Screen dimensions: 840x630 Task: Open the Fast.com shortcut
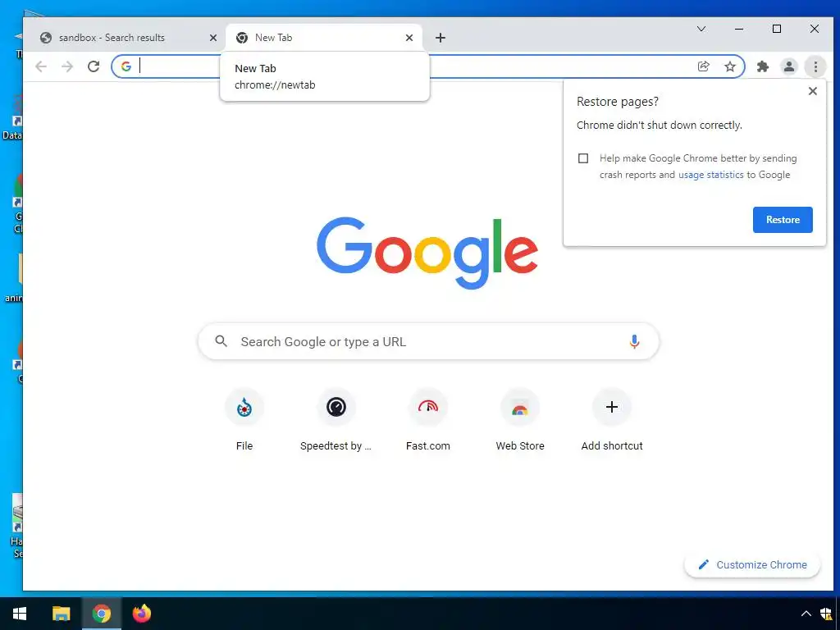coord(428,420)
